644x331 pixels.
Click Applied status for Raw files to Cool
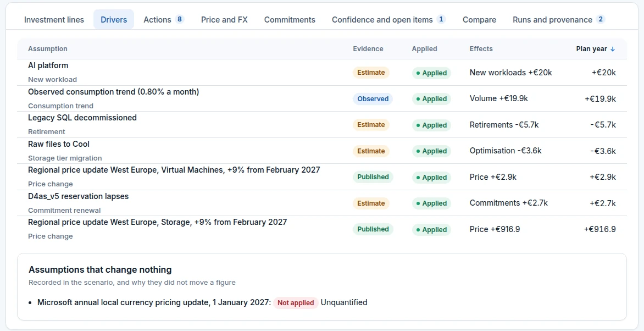coord(431,151)
